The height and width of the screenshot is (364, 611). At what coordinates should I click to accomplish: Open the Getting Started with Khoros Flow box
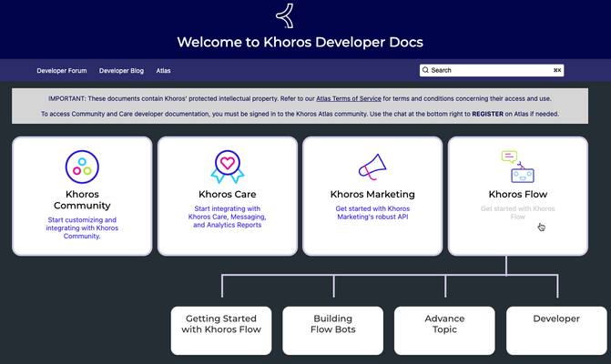coord(221,330)
